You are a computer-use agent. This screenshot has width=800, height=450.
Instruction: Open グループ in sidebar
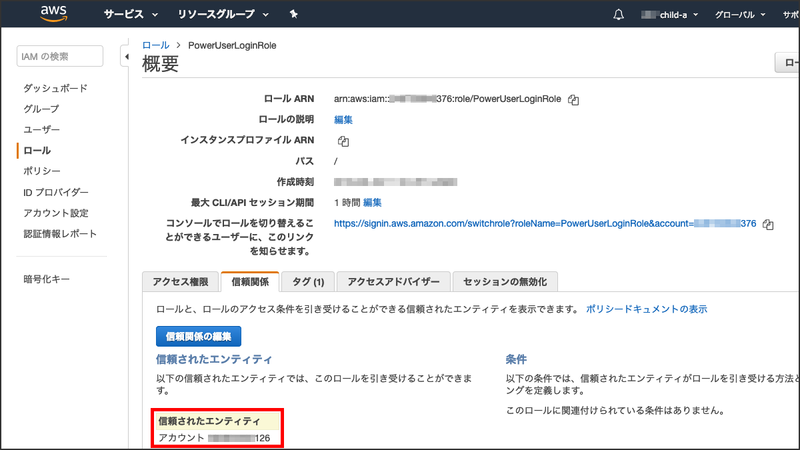coord(41,109)
